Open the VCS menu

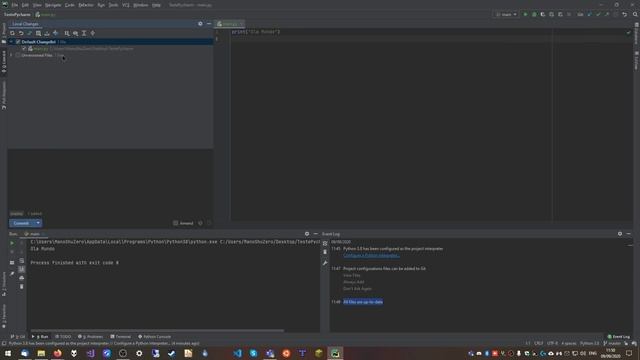pos(126,5)
